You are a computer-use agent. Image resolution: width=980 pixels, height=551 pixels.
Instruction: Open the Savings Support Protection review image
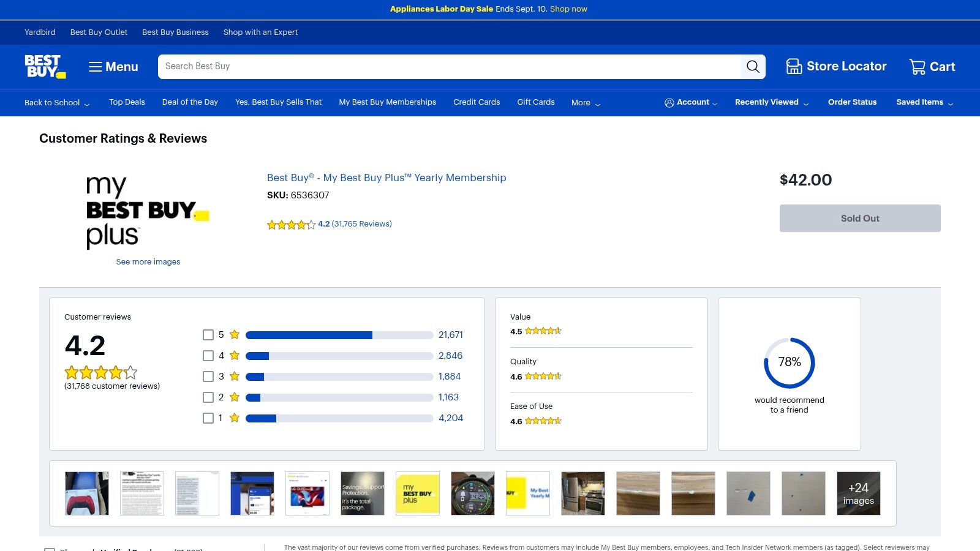(x=363, y=493)
